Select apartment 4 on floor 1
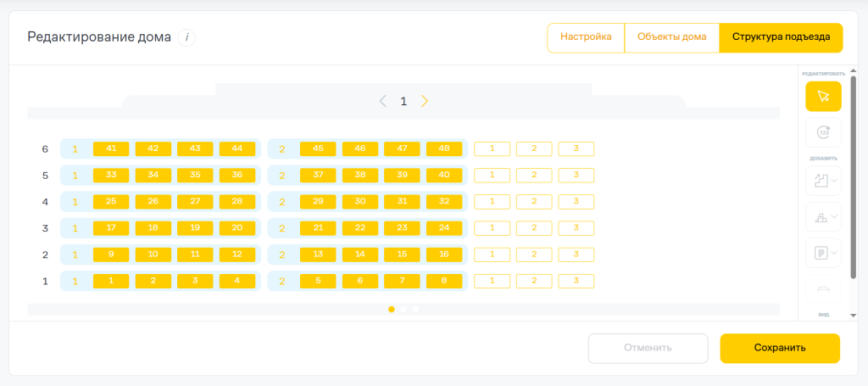The width and height of the screenshot is (868, 386). 237,281
